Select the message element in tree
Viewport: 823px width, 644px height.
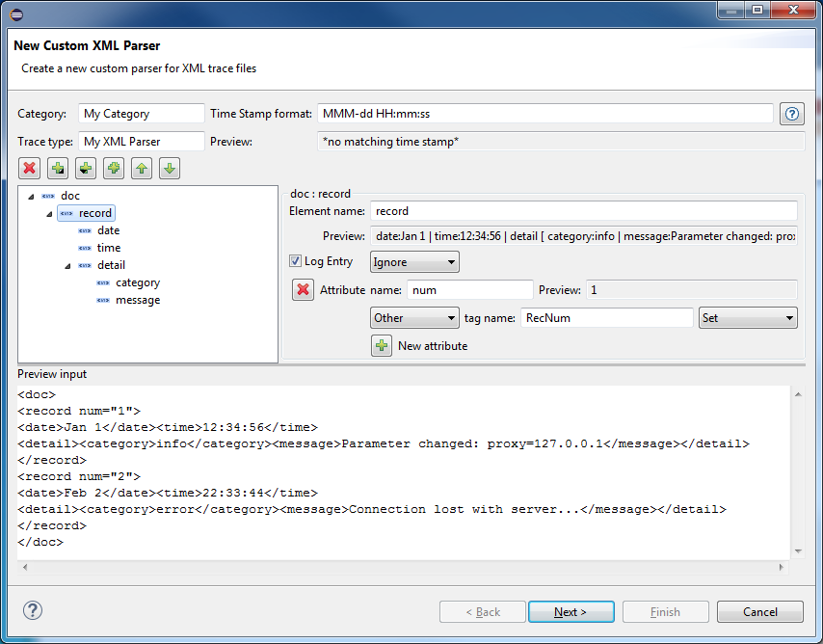(x=137, y=300)
